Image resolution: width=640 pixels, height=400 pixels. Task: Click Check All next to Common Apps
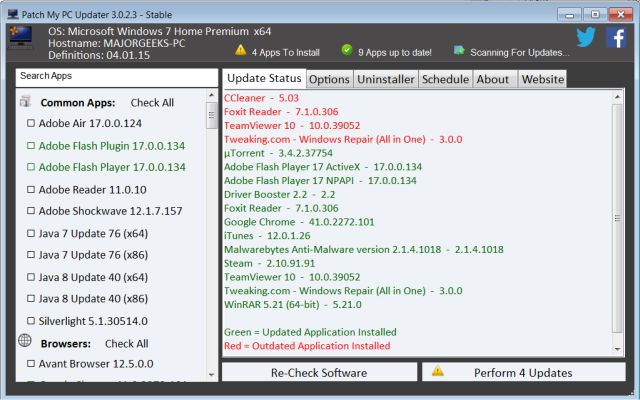(x=152, y=103)
